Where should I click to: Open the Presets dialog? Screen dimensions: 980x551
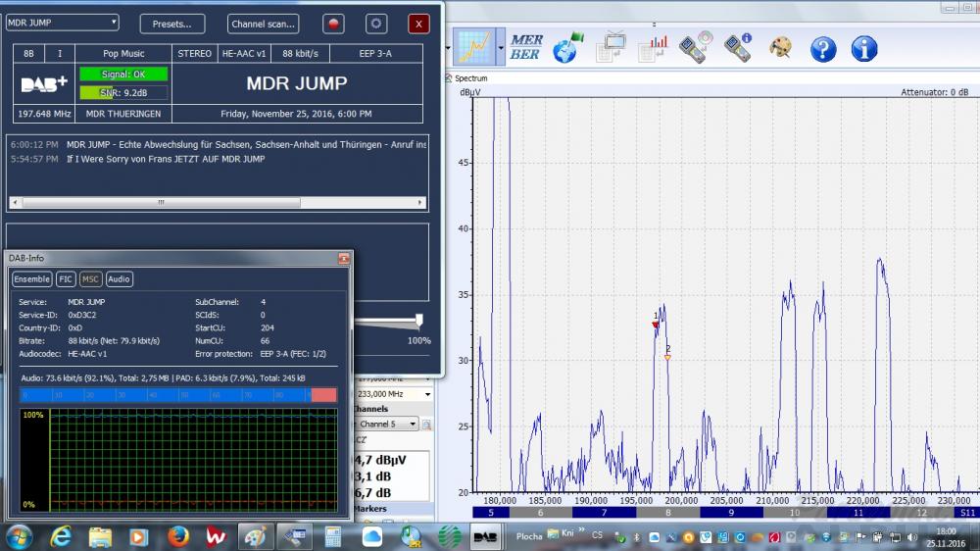172,24
